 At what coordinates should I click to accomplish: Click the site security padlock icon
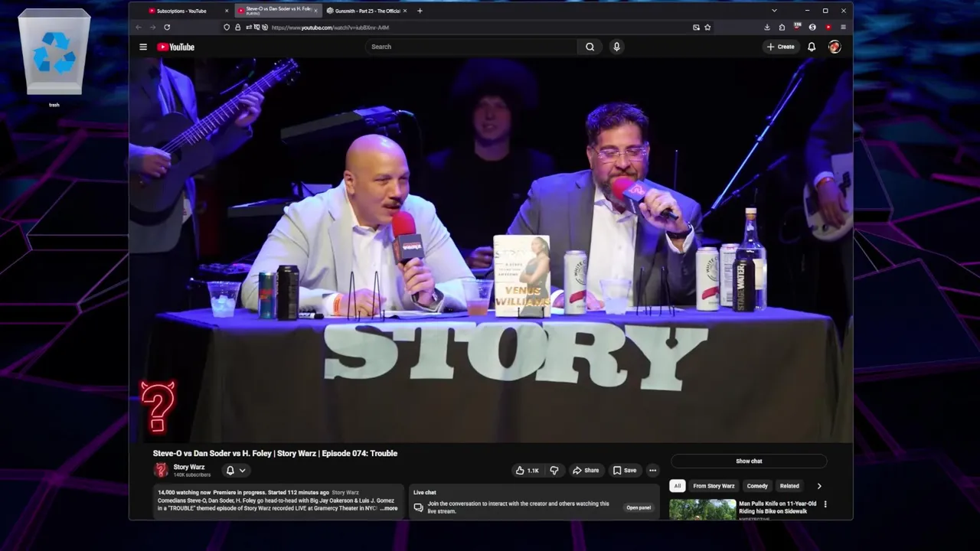click(x=237, y=28)
